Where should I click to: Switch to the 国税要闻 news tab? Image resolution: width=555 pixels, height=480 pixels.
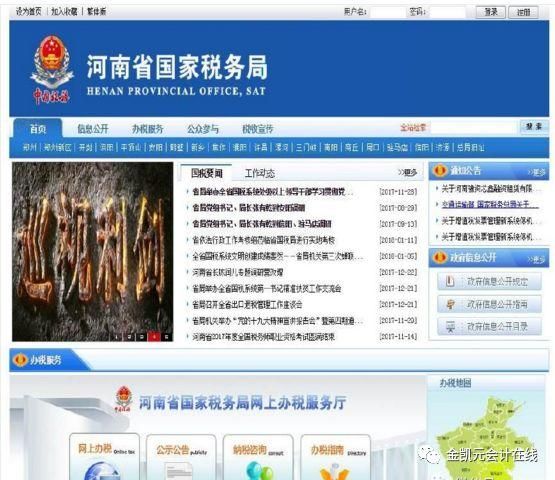pos(207,173)
